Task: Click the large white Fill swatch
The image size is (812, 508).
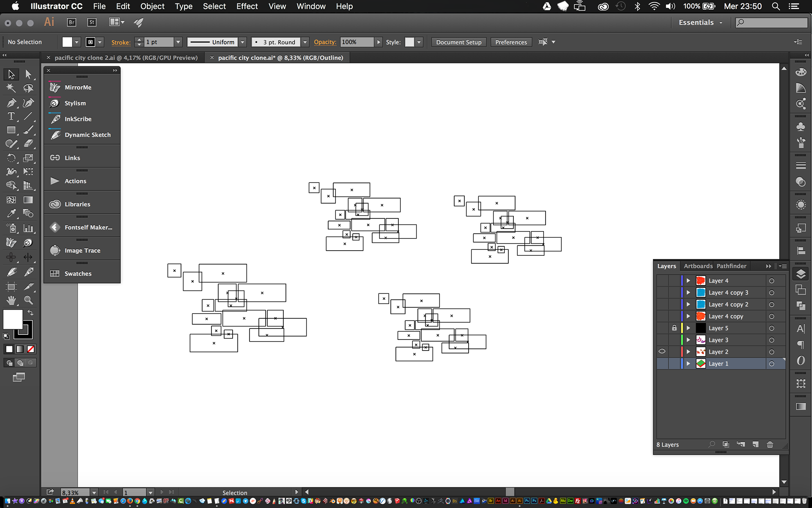Action: pos(13,319)
